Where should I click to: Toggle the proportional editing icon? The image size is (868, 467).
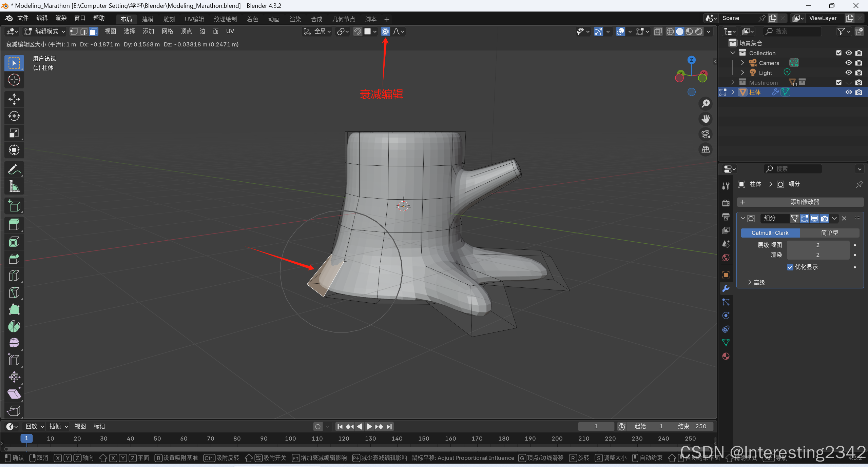385,32
